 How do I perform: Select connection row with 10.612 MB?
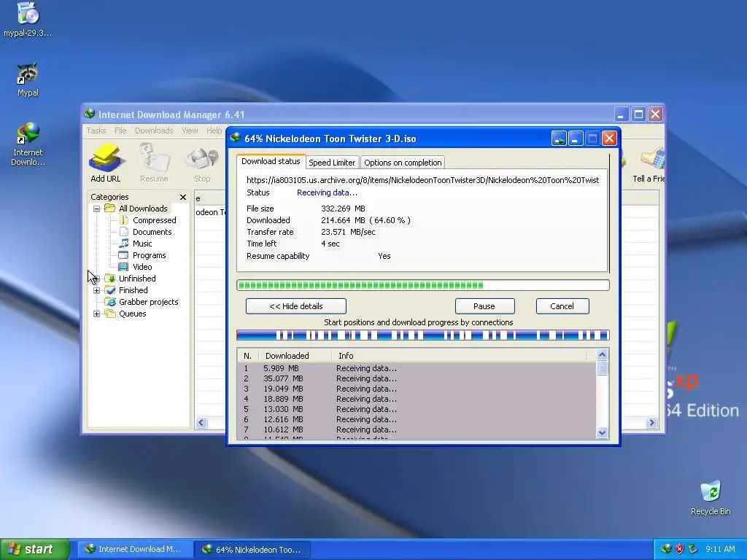(417, 430)
